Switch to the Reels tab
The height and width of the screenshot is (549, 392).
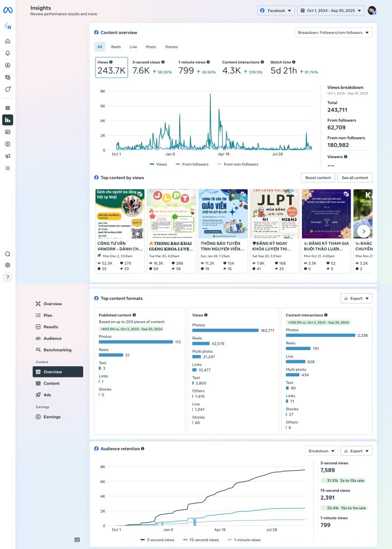pyautogui.click(x=116, y=47)
